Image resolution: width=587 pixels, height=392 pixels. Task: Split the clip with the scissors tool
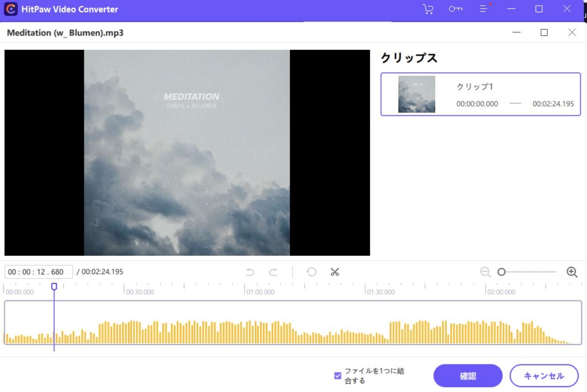click(334, 272)
